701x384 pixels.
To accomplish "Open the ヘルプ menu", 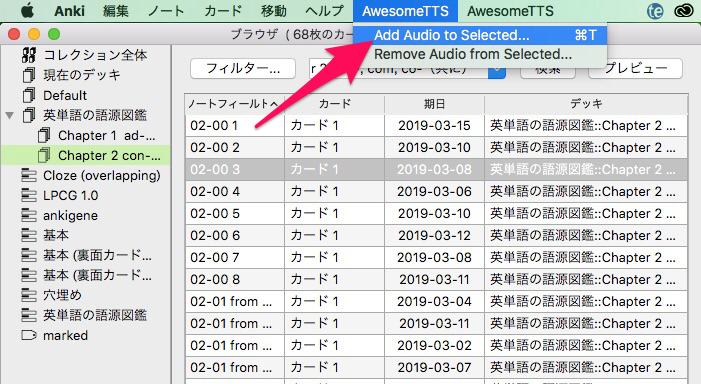I will (x=325, y=11).
